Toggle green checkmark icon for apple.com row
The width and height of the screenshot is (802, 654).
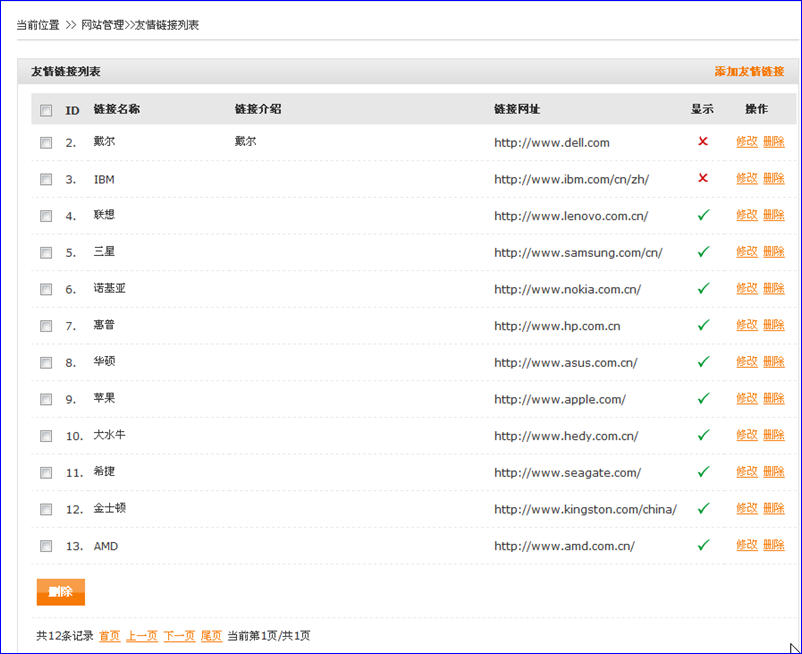[704, 398]
